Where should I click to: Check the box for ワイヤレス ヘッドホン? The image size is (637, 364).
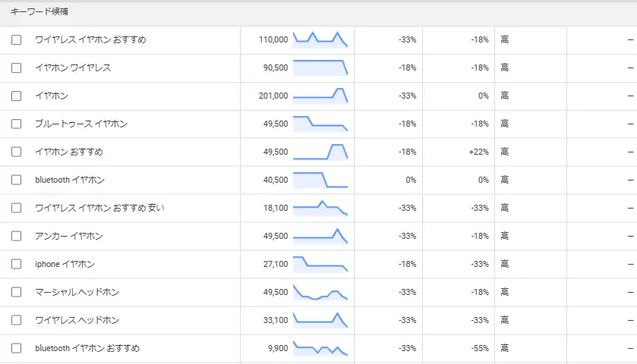pyautogui.click(x=17, y=321)
